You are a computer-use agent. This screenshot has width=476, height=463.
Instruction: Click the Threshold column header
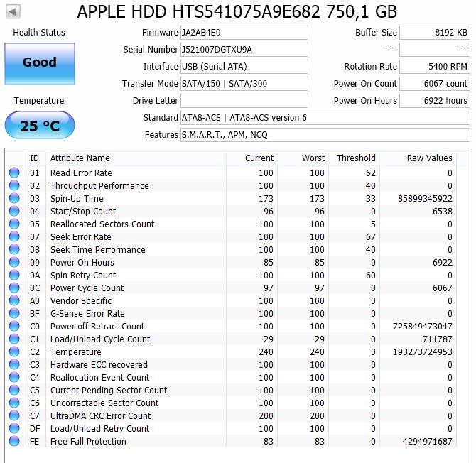pyautogui.click(x=355, y=158)
